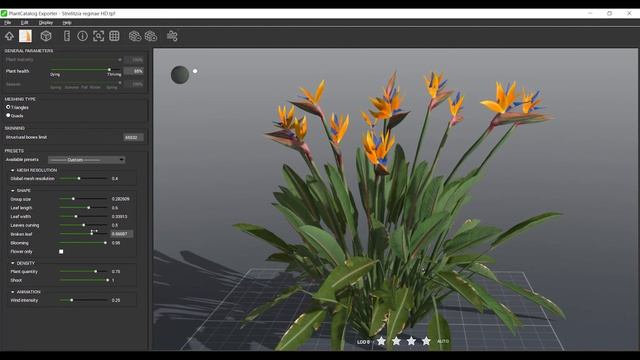Click the Plant quantity slider

pyautogui.click(x=83, y=271)
